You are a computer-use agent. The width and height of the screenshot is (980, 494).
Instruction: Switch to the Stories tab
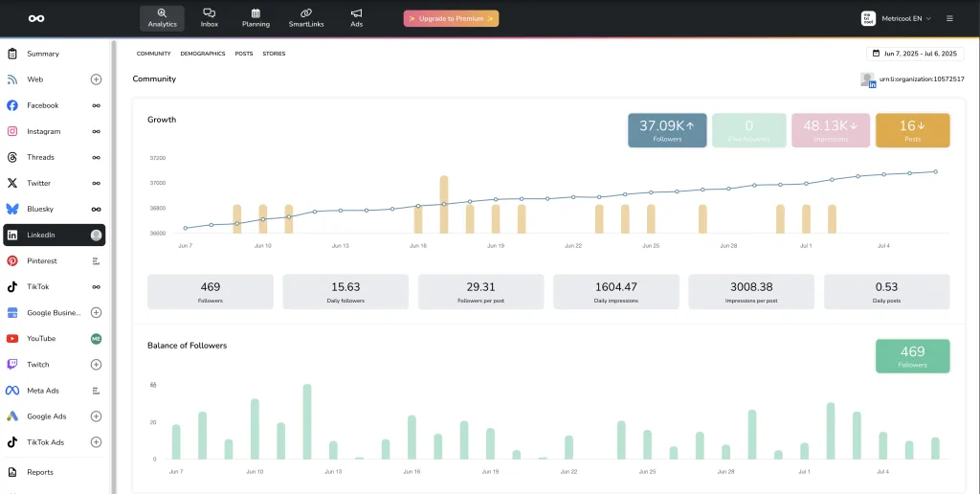[x=274, y=54]
